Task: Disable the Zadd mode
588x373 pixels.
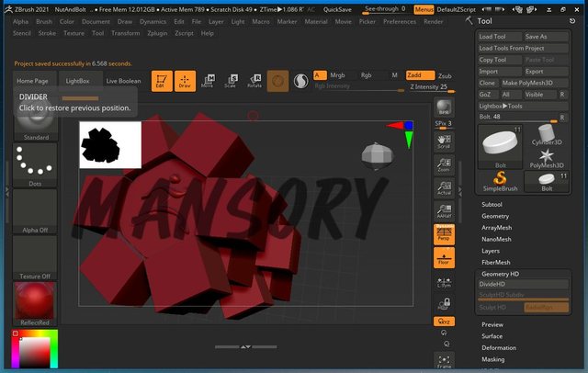Action: coord(418,75)
